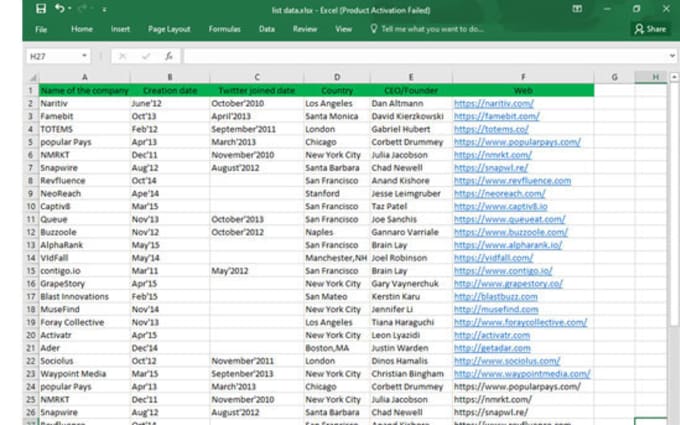The height and width of the screenshot is (425, 680).
Task: Select column C header
Action: tap(257, 77)
